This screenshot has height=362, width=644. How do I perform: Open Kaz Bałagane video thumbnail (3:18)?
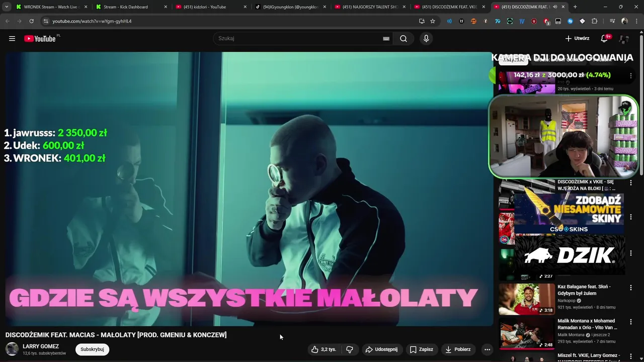click(x=527, y=299)
